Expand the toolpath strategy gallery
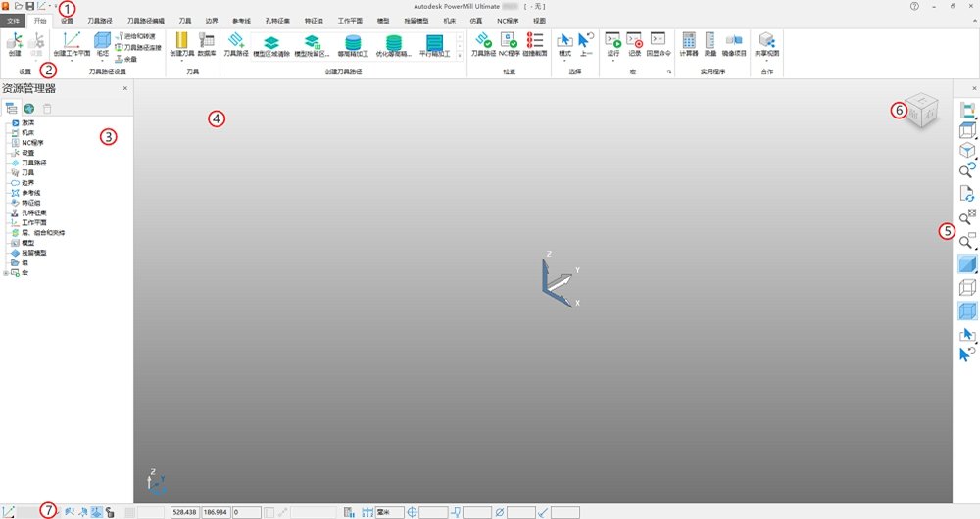980x519 pixels. tap(460, 56)
